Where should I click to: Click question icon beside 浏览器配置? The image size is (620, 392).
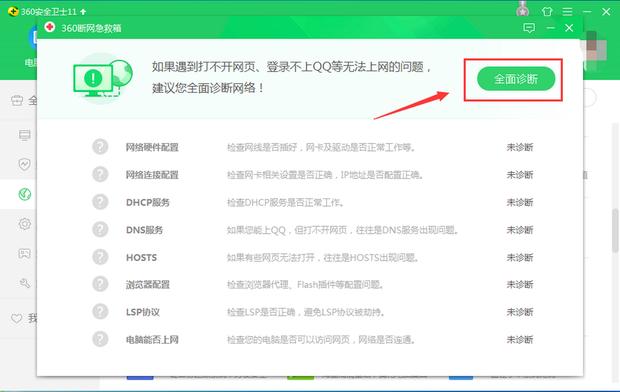click(100, 284)
